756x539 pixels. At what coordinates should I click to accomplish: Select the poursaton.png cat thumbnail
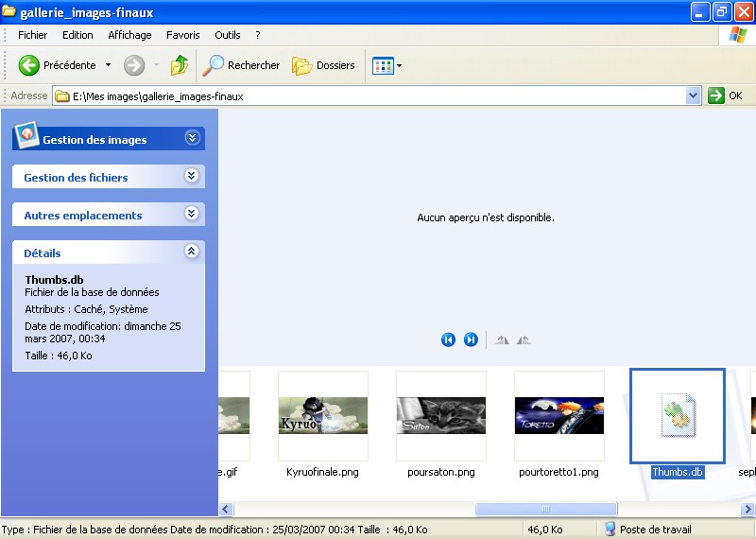440,416
